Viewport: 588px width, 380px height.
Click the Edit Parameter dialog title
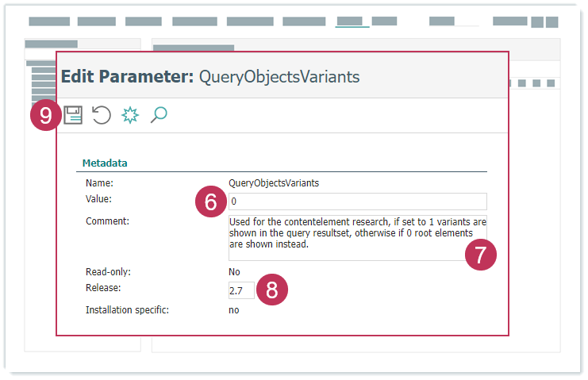[x=210, y=77]
